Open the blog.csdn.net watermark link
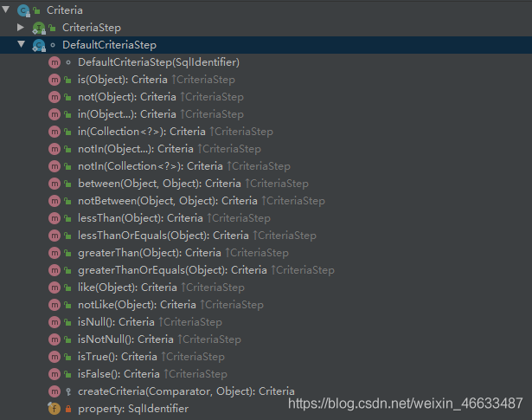 coord(405,403)
